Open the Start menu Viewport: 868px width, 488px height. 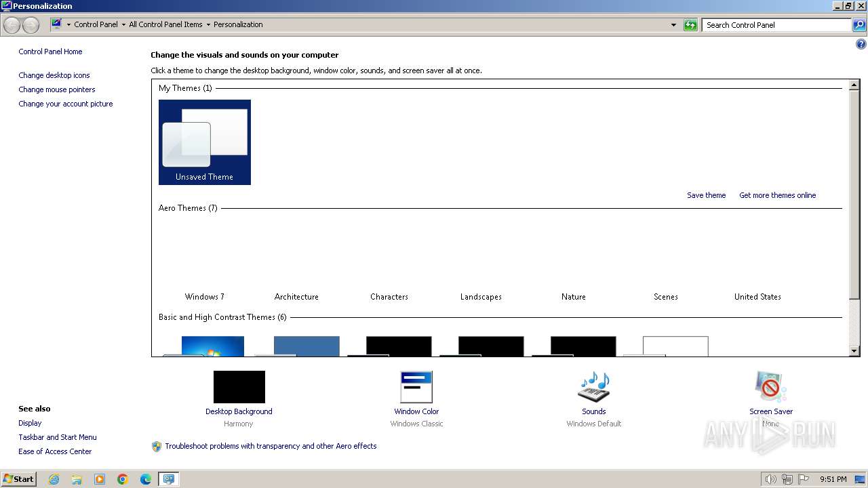point(18,479)
